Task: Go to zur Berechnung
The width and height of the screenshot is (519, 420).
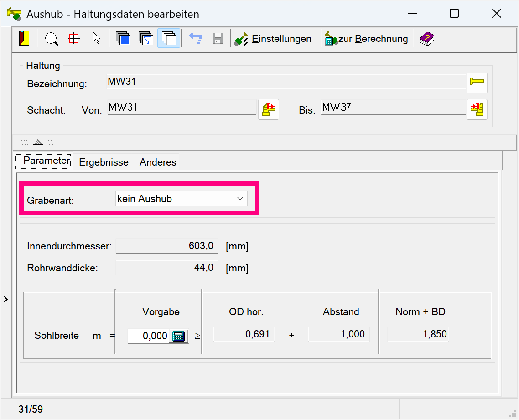Action: click(366, 39)
